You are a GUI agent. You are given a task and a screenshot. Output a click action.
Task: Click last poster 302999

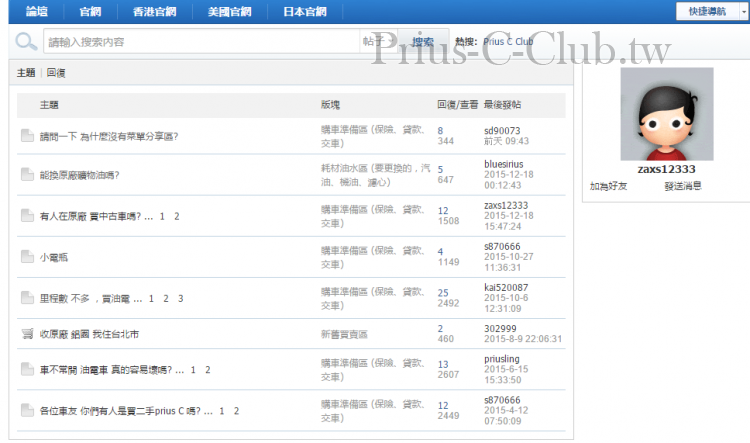[x=500, y=329]
